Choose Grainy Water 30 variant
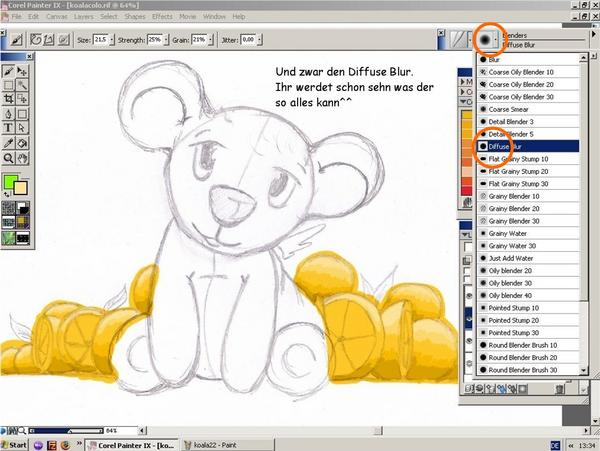600x451 pixels. pyautogui.click(x=528, y=246)
